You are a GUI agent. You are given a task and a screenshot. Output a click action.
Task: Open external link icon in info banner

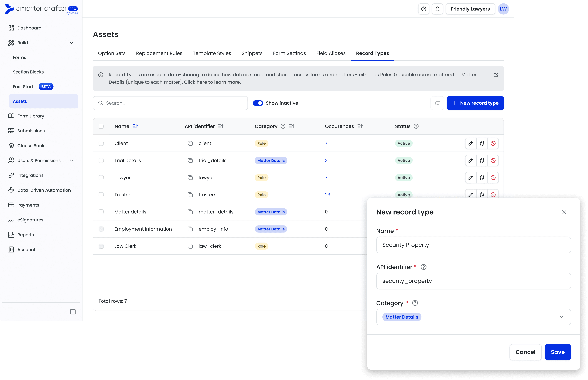[496, 75]
